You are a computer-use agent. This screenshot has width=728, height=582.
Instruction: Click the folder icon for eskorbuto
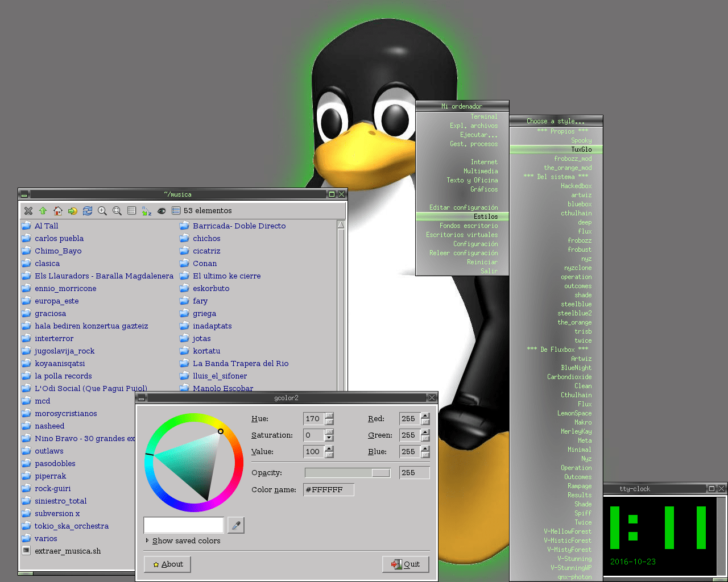[184, 288]
